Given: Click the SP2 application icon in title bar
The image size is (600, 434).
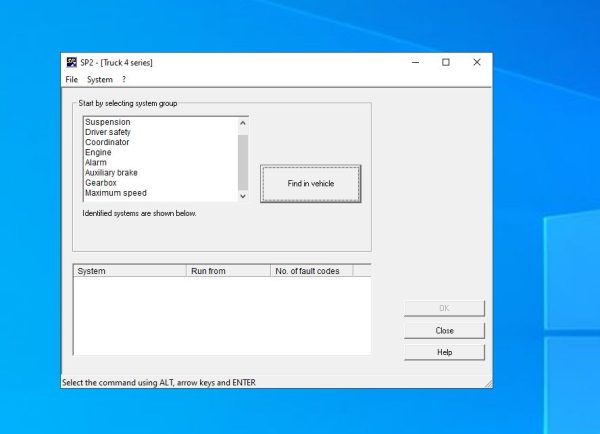Looking at the screenshot, I should pyautogui.click(x=72, y=62).
